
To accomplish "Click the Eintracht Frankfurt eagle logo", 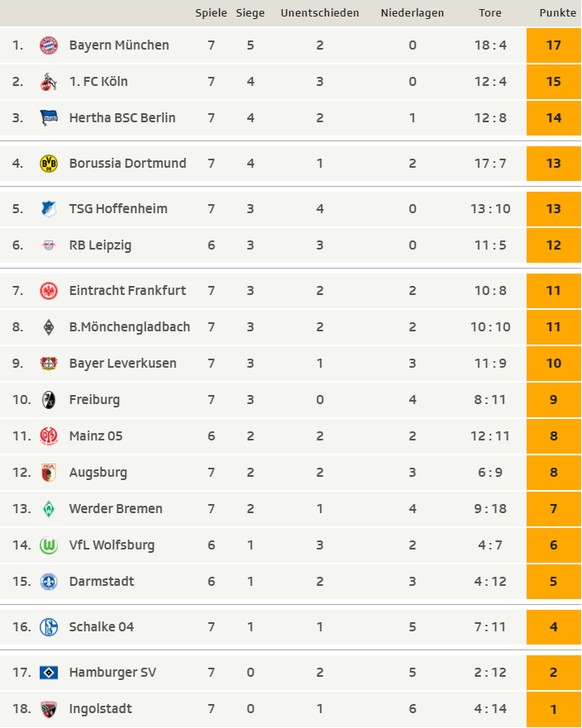I will coord(49,291).
